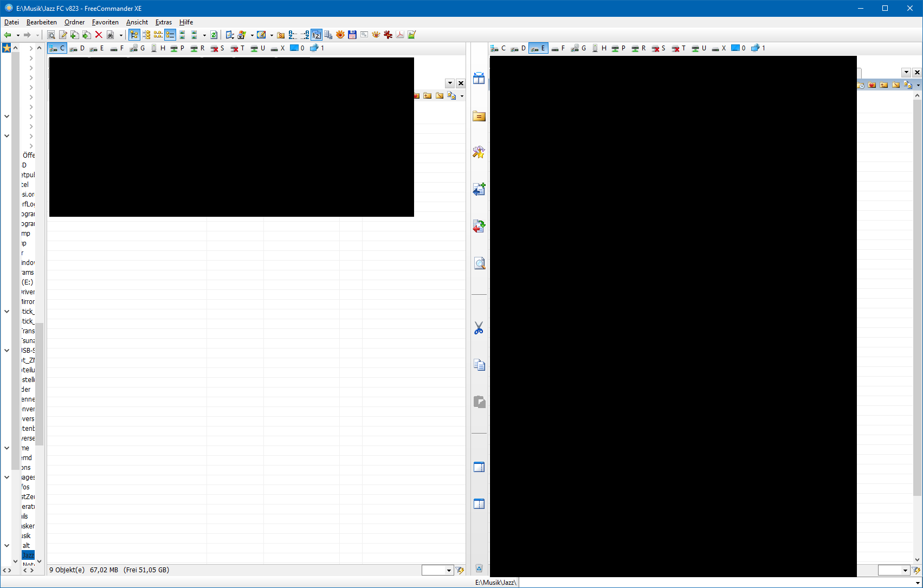Toggle details list view button
Image resolution: width=923 pixels, height=588 pixels.
click(170, 35)
